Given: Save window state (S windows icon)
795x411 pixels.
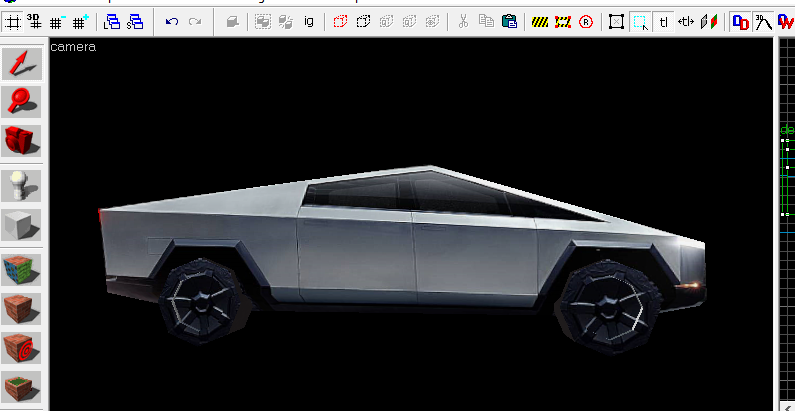Looking at the screenshot, I should (134, 22).
